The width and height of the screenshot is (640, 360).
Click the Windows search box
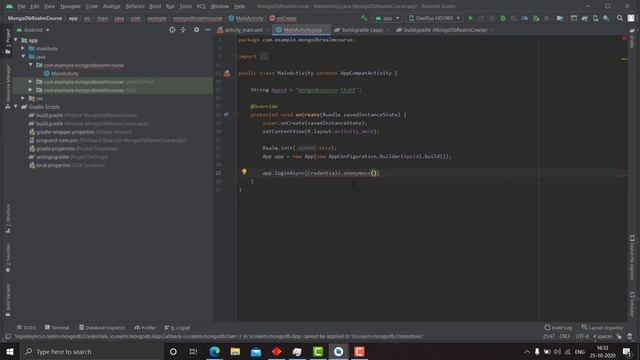(92, 351)
